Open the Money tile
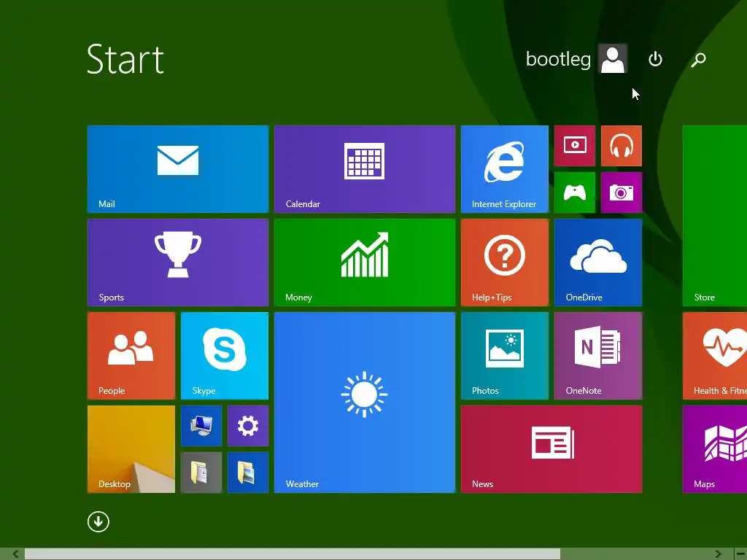Screen dimensions: 747x560 (x=365, y=262)
